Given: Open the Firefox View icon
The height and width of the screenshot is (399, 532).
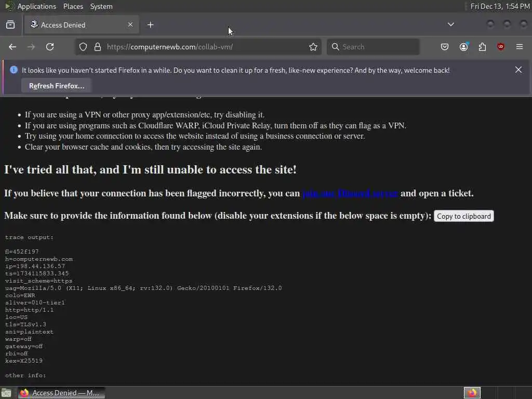Looking at the screenshot, I should pyautogui.click(x=10, y=25).
